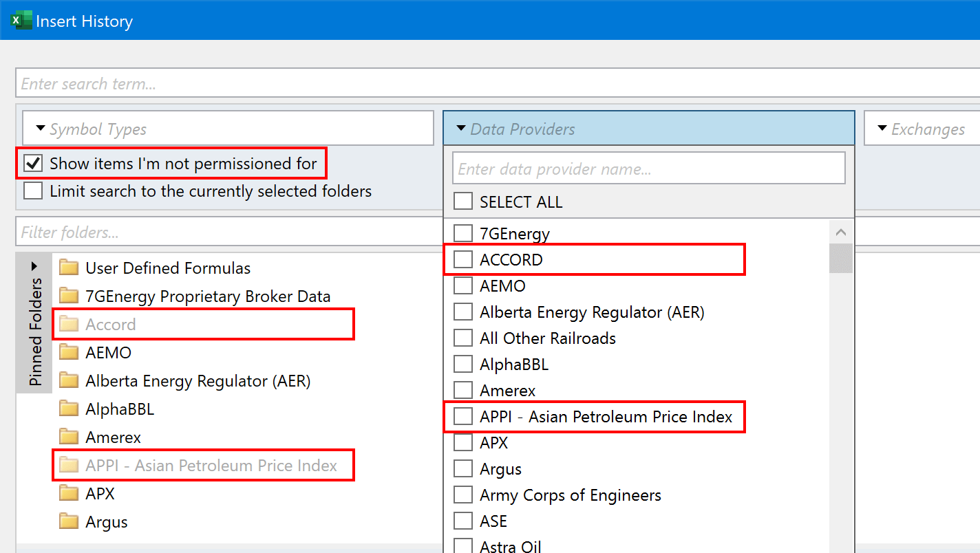Select the AlphaBBL folder name in folder list

click(x=120, y=409)
